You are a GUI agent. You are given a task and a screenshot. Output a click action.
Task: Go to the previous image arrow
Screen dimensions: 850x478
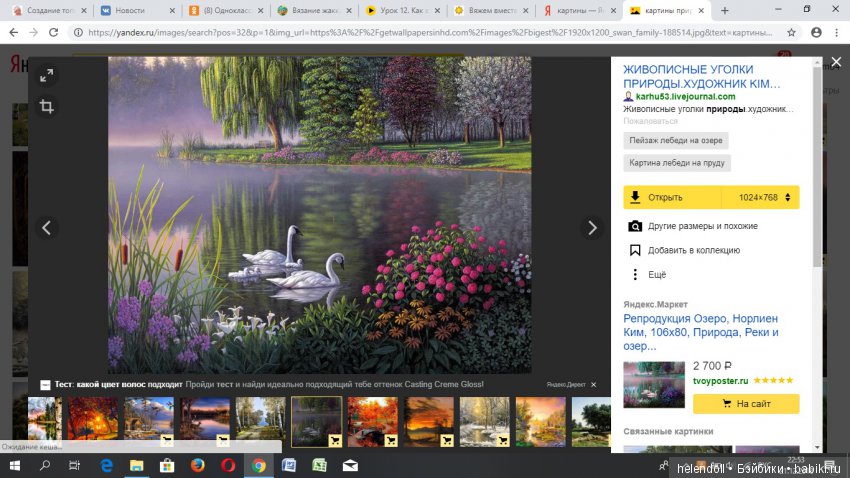[x=47, y=228]
